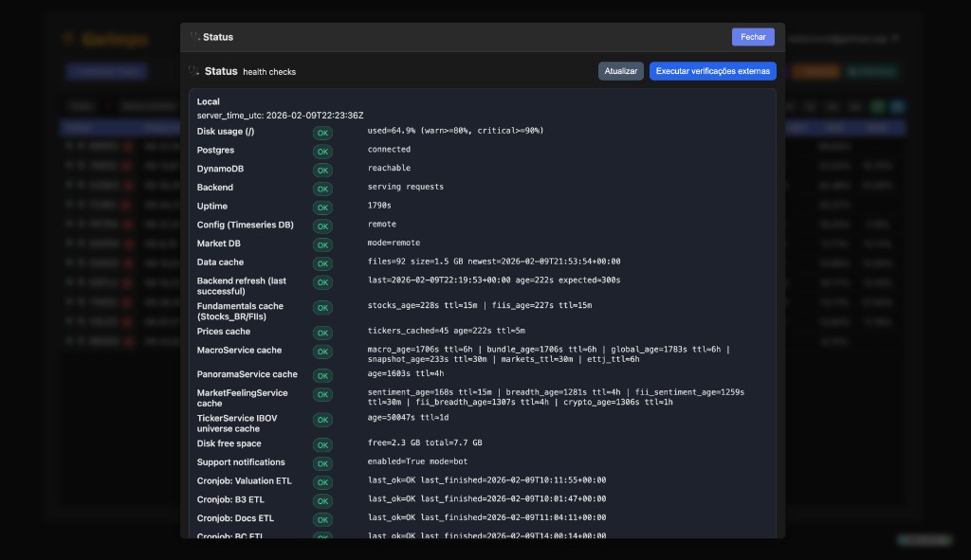Click the Disk usage OK status badge
The height and width of the screenshot is (560, 971).
(323, 133)
